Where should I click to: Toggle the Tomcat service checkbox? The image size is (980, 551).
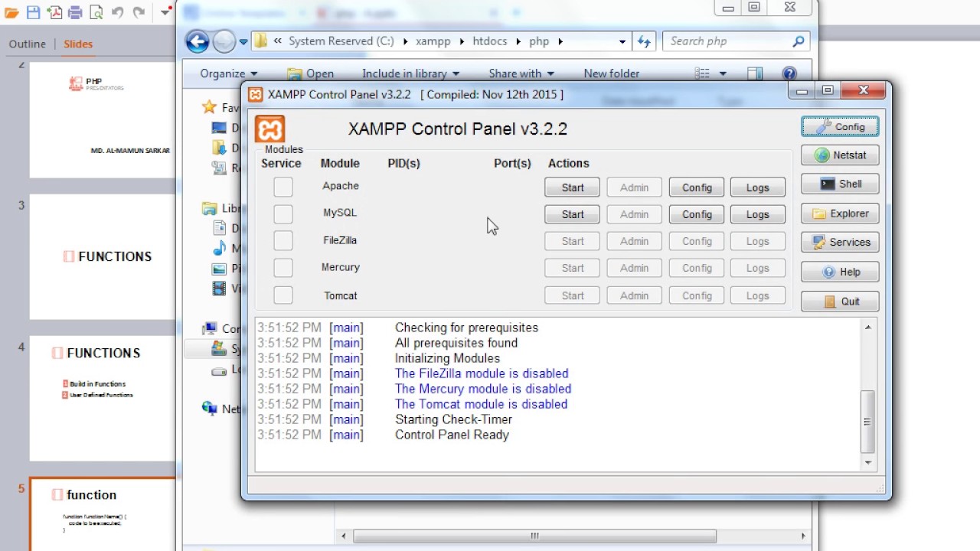pos(283,295)
